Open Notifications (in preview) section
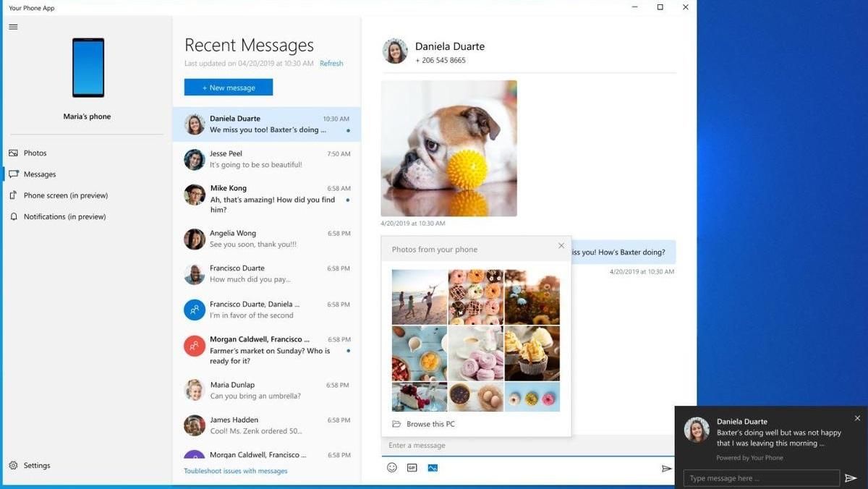 [64, 217]
